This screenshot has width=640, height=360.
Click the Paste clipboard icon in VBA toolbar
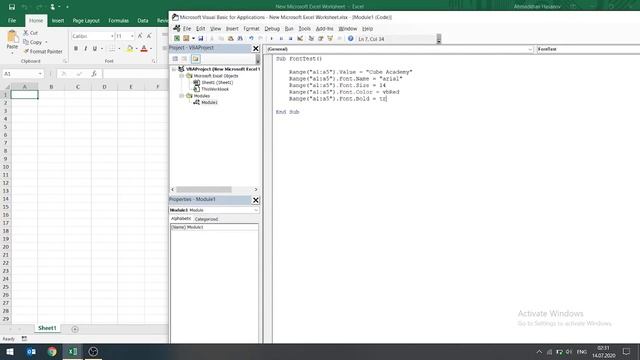point(231,38)
